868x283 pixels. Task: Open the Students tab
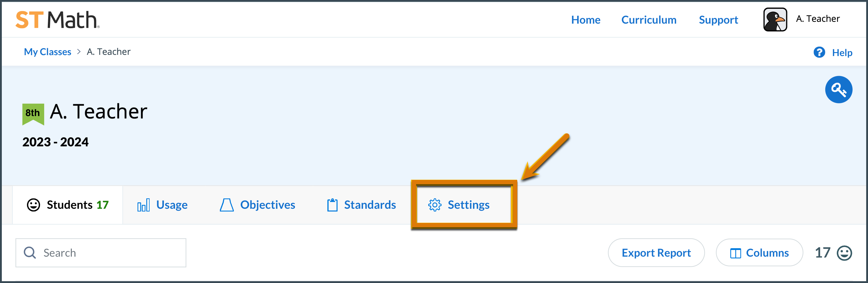point(68,205)
